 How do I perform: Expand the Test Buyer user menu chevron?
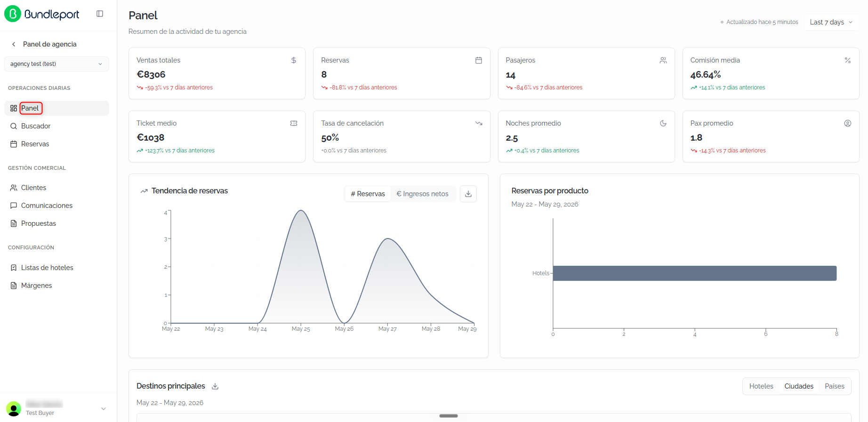pyautogui.click(x=104, y=409)
